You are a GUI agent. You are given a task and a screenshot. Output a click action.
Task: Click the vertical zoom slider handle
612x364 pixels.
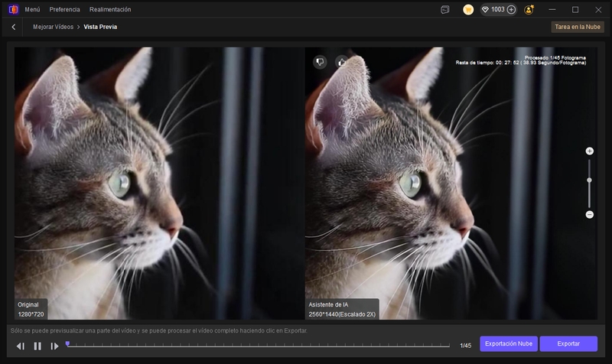coord(589,180)
